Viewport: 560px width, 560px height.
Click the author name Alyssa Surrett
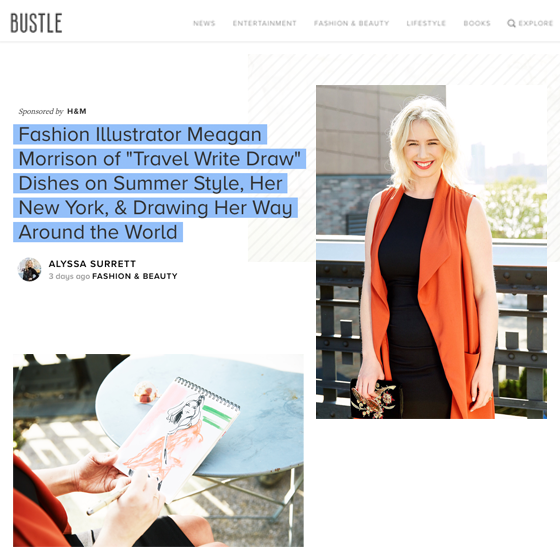tap(92, 264)
